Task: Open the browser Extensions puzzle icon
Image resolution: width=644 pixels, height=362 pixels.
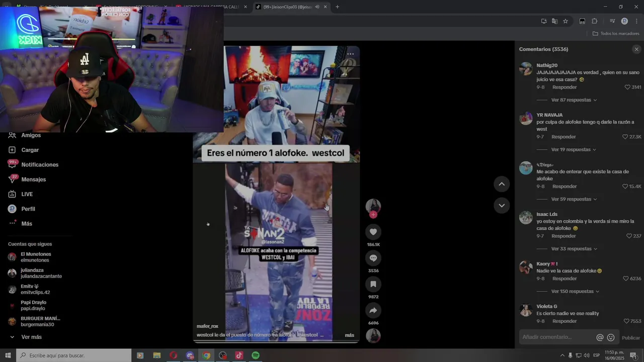Action: tap(594, 21)
